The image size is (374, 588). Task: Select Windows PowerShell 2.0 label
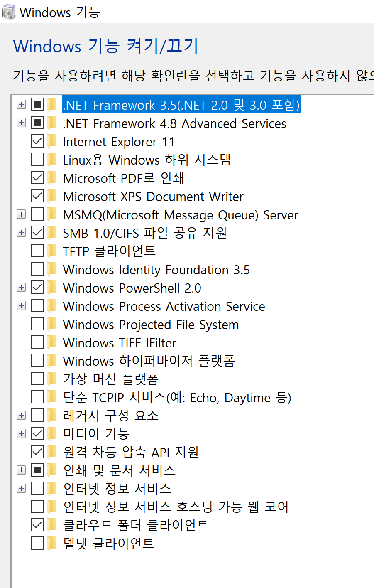(132, 288)
